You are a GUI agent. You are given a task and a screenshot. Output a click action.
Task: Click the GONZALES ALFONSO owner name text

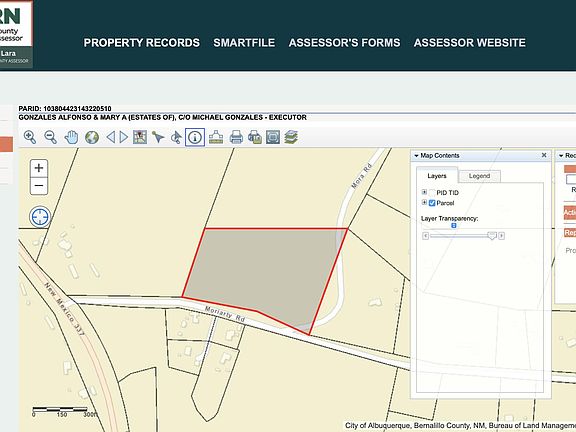tap(162, 118)
